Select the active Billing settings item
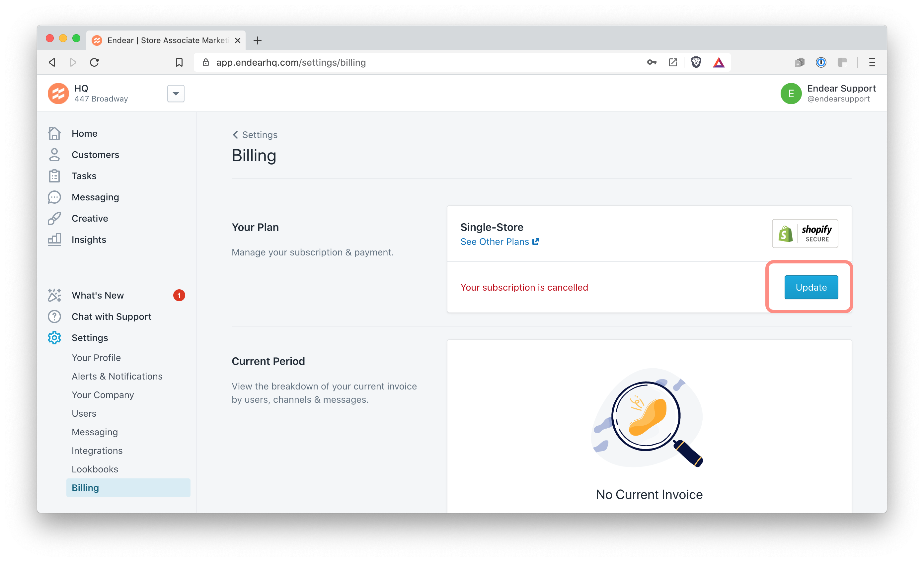This screenshot has width=924, height=562. (128, 488)
